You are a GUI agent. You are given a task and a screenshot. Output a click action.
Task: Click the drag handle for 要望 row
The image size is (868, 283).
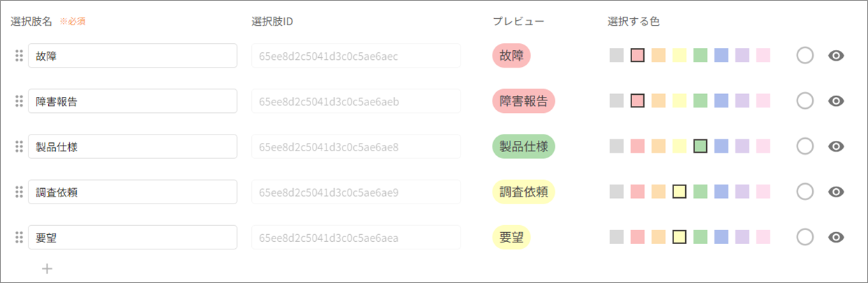tap(19, 237)
